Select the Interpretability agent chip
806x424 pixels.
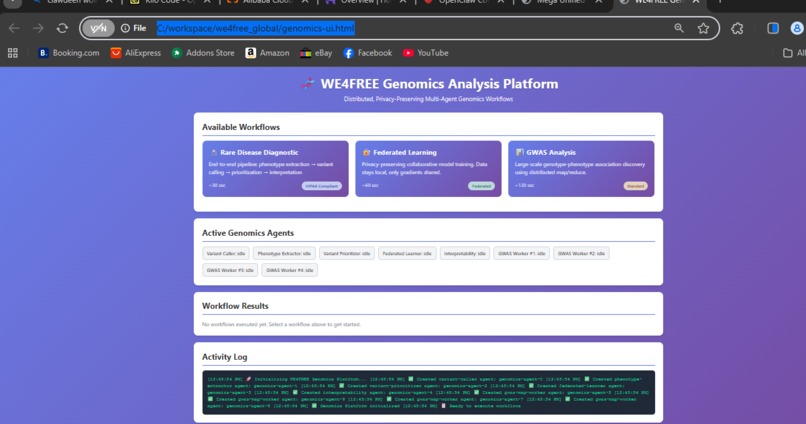[465, 253]
